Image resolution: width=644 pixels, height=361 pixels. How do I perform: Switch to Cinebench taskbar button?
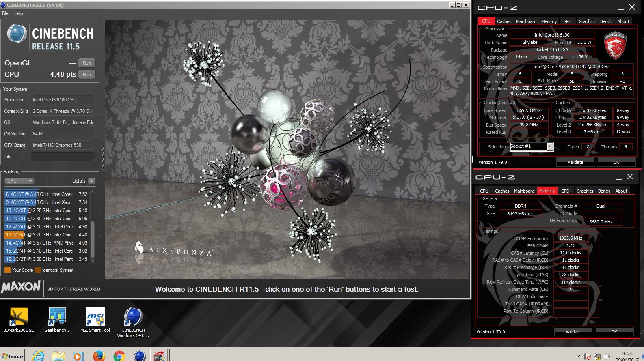click(x=139, y=356)
